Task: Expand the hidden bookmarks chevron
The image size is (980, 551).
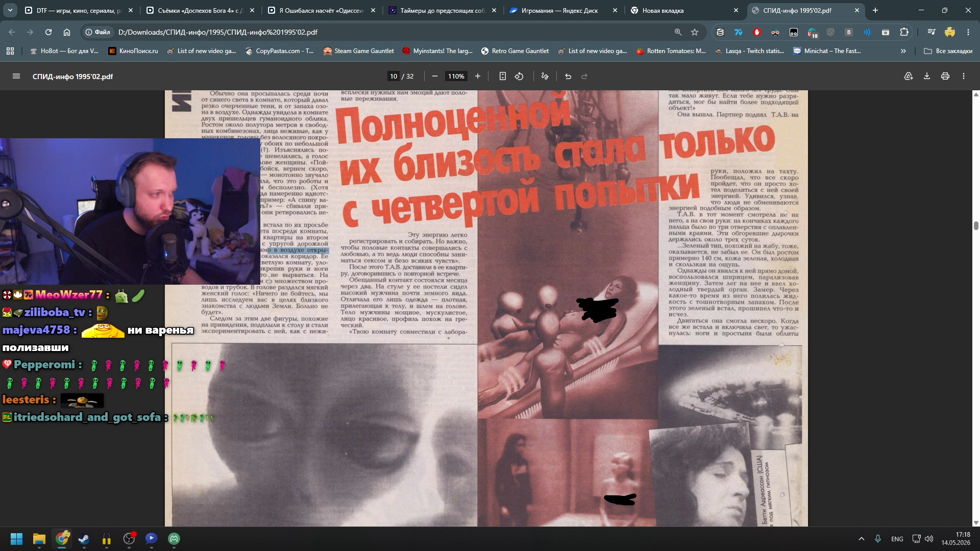Action: 903,51
